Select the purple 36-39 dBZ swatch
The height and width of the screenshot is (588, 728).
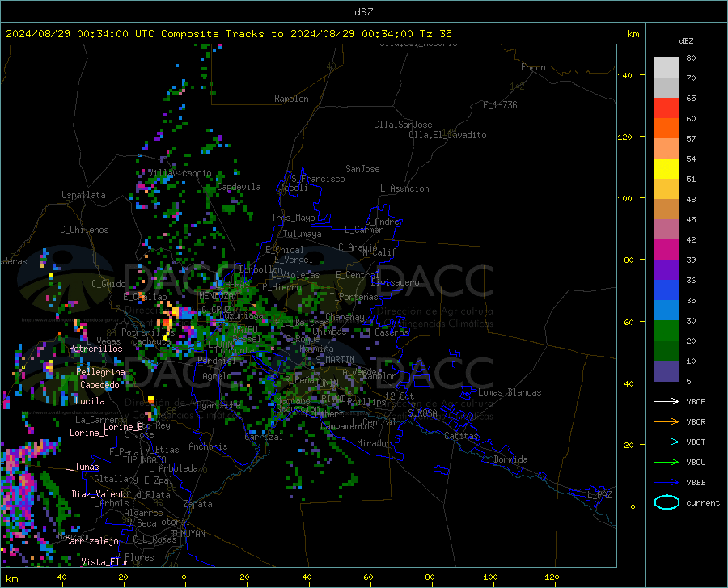pos(667,270)
